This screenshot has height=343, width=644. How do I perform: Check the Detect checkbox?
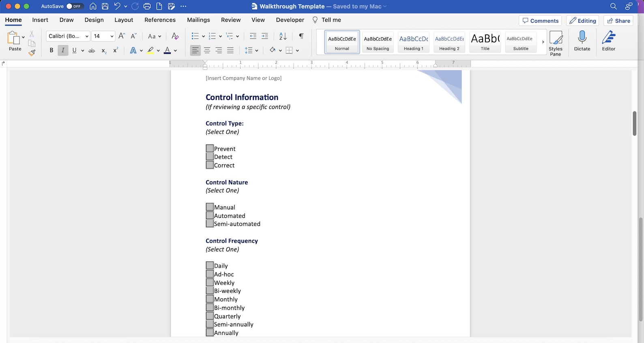(210, 157)
